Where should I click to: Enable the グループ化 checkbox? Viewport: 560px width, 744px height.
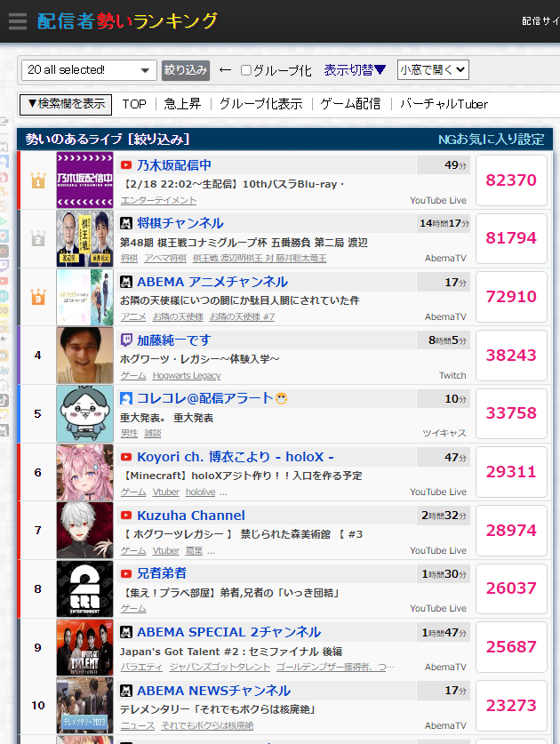[246, 70]
